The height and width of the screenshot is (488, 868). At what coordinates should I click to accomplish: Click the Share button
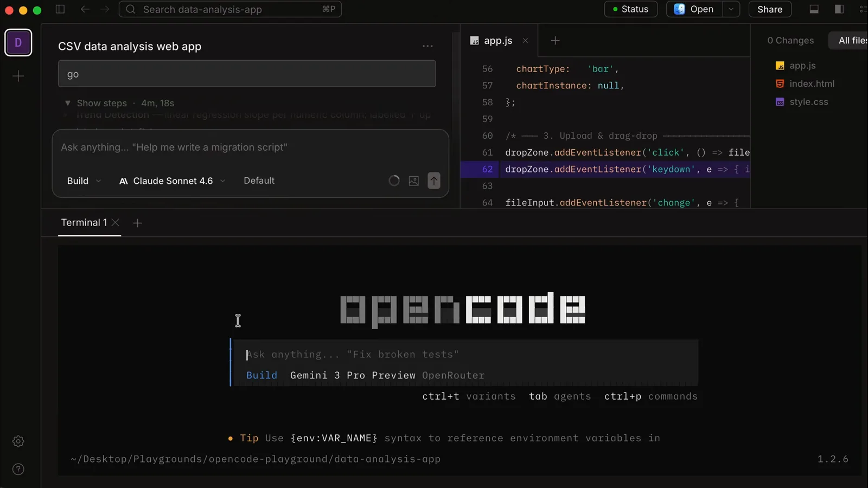click(x=770, y=9)
